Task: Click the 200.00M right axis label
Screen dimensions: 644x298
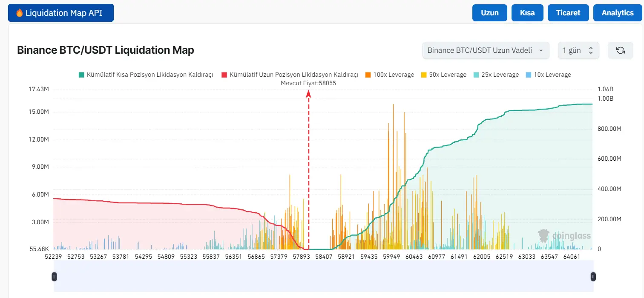Action: point(609,219)
